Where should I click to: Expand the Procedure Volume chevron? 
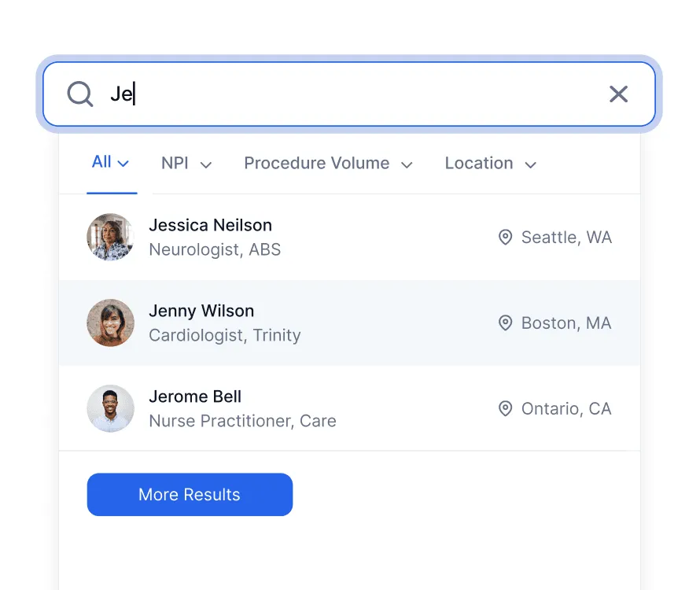pos(407,165)
